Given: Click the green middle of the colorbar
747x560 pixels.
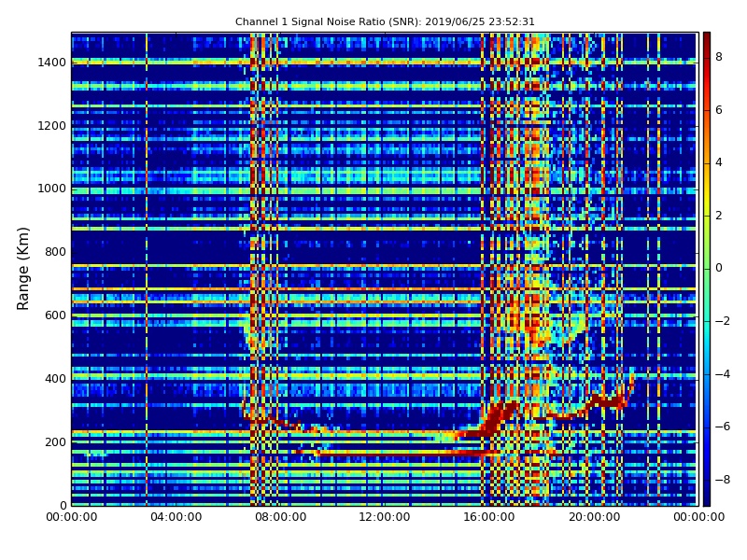Looking at the screenshot, I should point(707,269).
